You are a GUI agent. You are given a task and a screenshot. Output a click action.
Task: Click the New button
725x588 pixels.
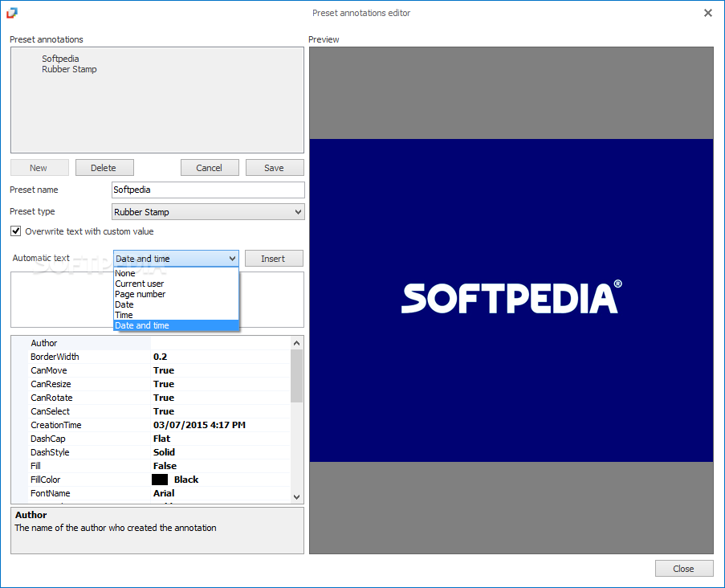point(40,167)
